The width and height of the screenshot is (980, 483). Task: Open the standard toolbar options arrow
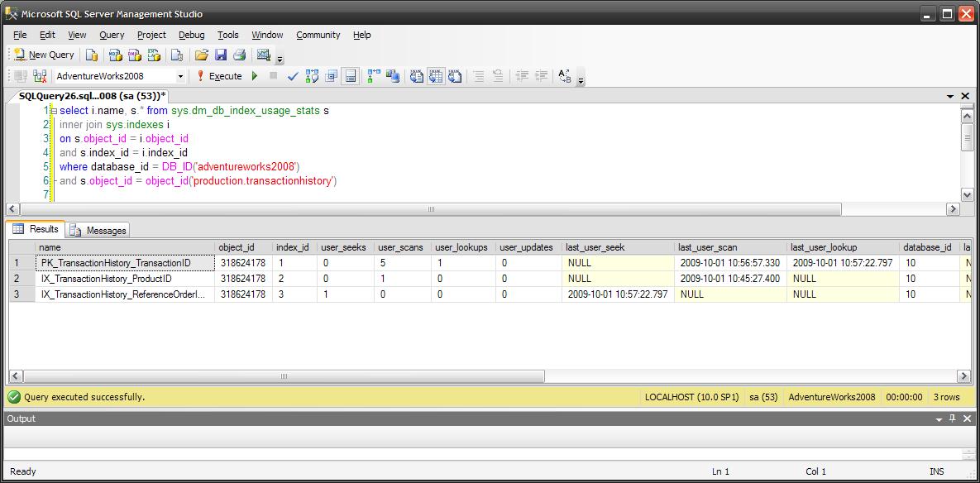click(x=280, y=60)
